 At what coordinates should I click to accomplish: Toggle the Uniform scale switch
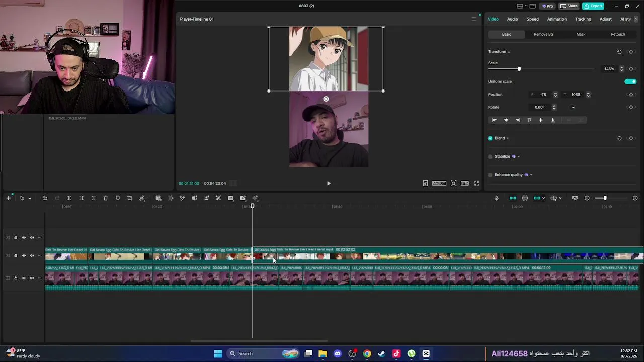pyautogui.click(x=630, y=81)
